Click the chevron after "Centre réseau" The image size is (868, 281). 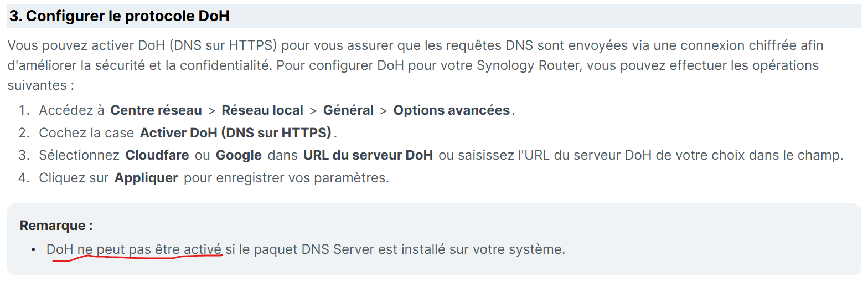[x=211, y=111]
